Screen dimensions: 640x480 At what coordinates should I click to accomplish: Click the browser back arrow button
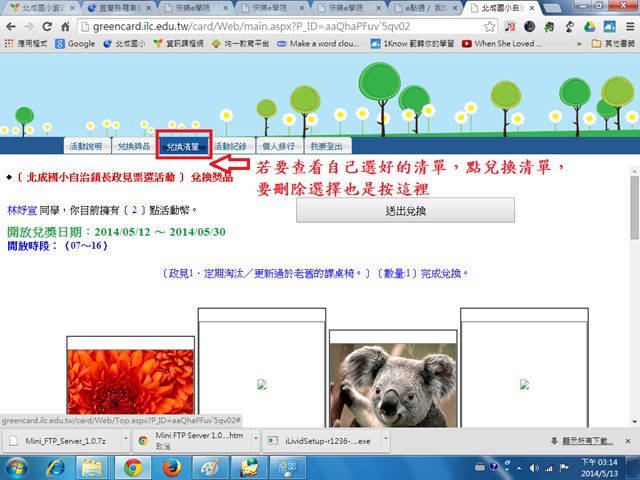click(x=12, y=27)
